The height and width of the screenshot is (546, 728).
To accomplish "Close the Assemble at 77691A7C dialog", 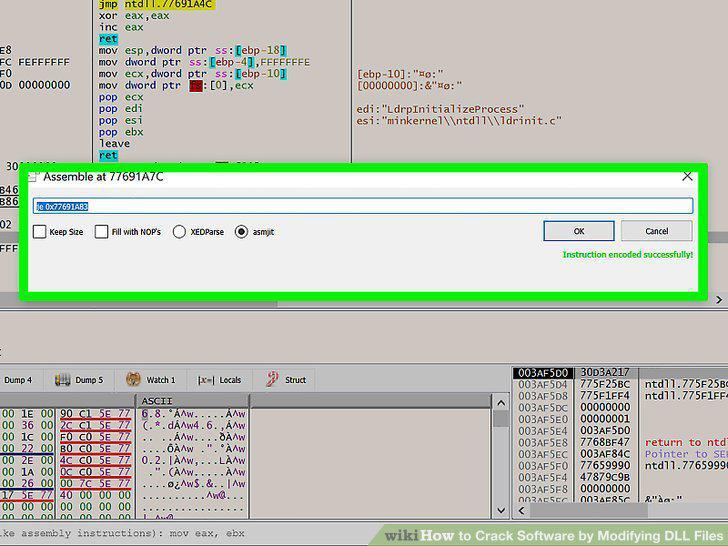I will tap(687, 176).
